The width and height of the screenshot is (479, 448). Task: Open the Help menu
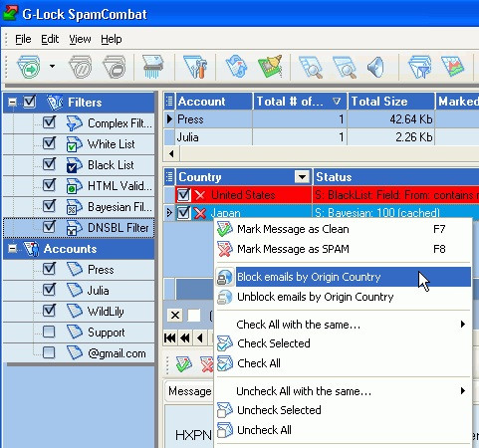112,39
